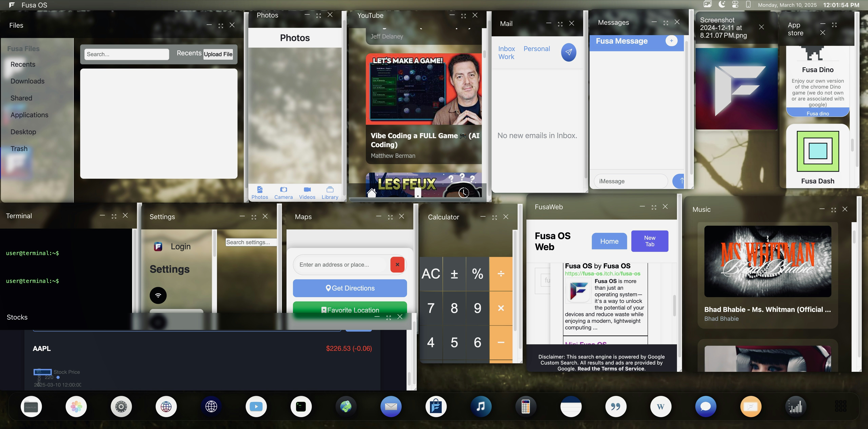
Task: Tap AC on the Calculator
Action: 431,274
